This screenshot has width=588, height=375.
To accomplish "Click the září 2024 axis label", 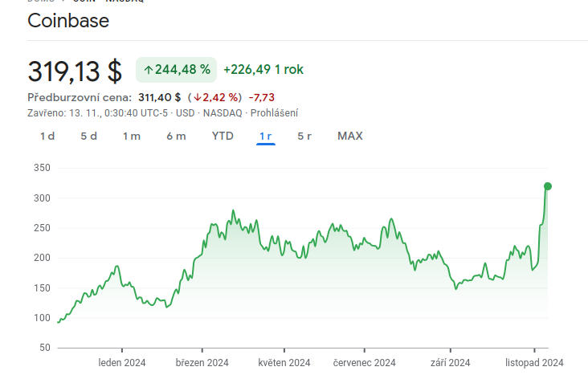I will (x=450, y=363).
